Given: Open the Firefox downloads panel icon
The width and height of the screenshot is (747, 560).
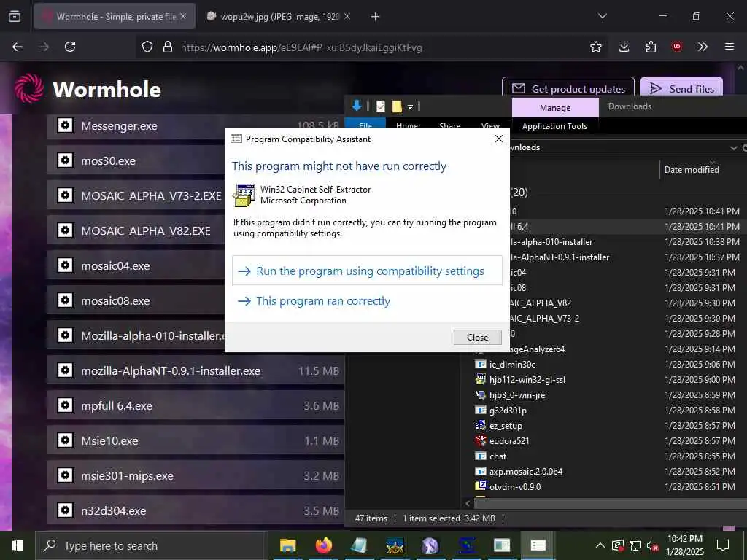Looking at the screenshot, I should tap(624, 47).
